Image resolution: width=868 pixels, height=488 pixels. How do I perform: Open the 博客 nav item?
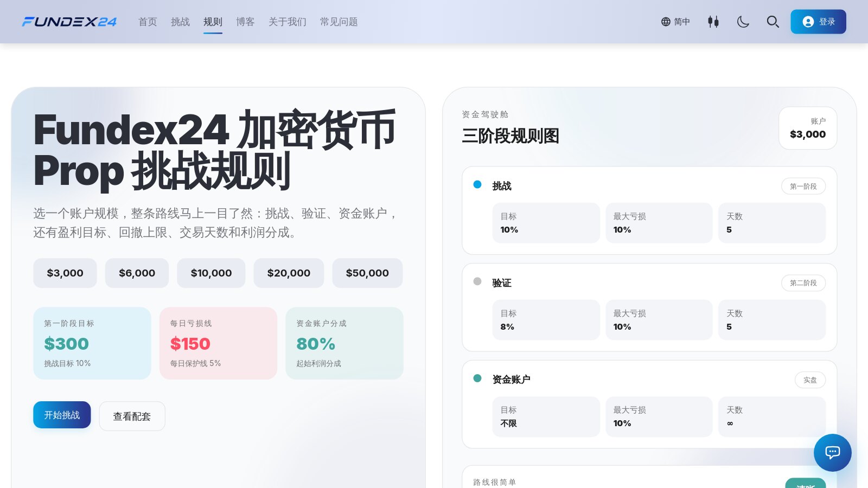(245, 22)
